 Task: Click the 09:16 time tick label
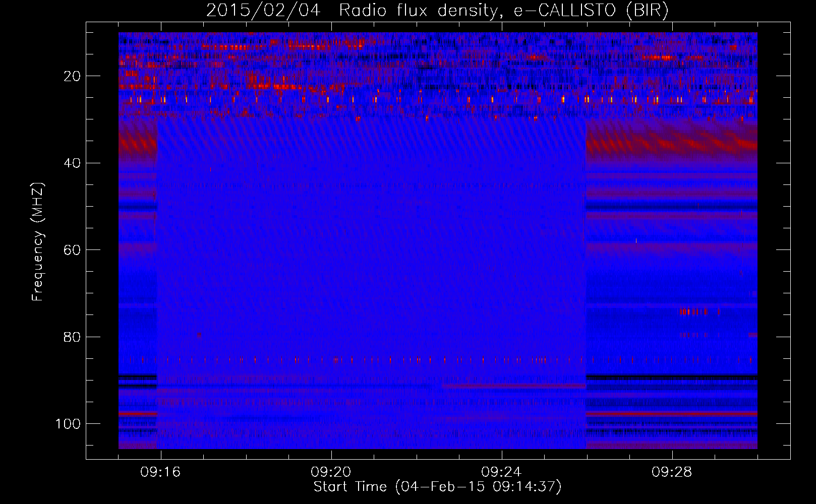160,472
